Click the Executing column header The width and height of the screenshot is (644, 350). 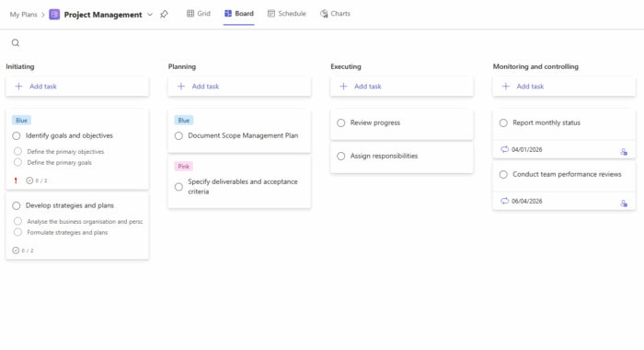click(346, 66)
